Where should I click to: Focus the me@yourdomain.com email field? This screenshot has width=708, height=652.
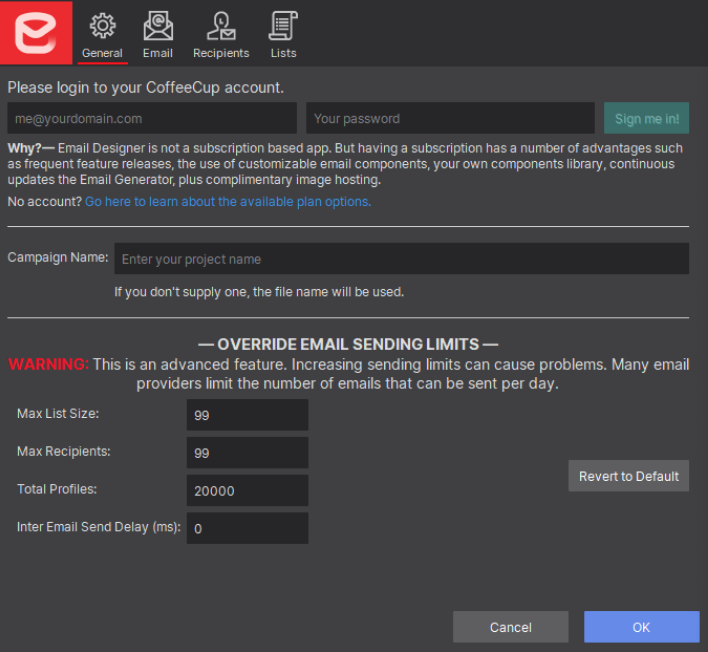[x=152, y=118]
